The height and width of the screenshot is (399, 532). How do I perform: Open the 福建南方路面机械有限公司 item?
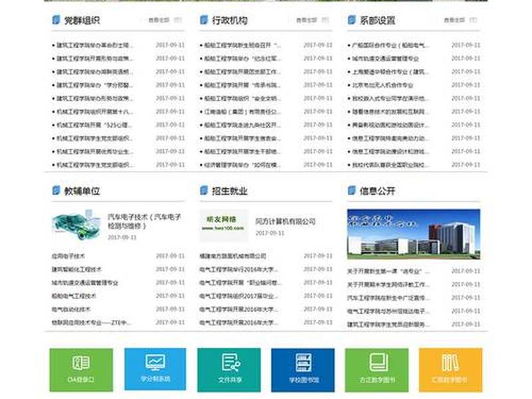point(233,256)
